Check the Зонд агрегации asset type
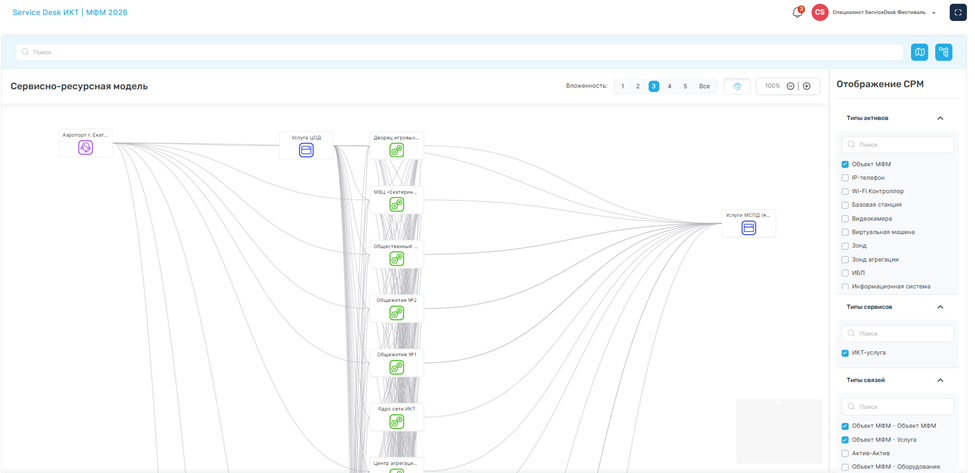975x473 pixels. coord(845,259)
